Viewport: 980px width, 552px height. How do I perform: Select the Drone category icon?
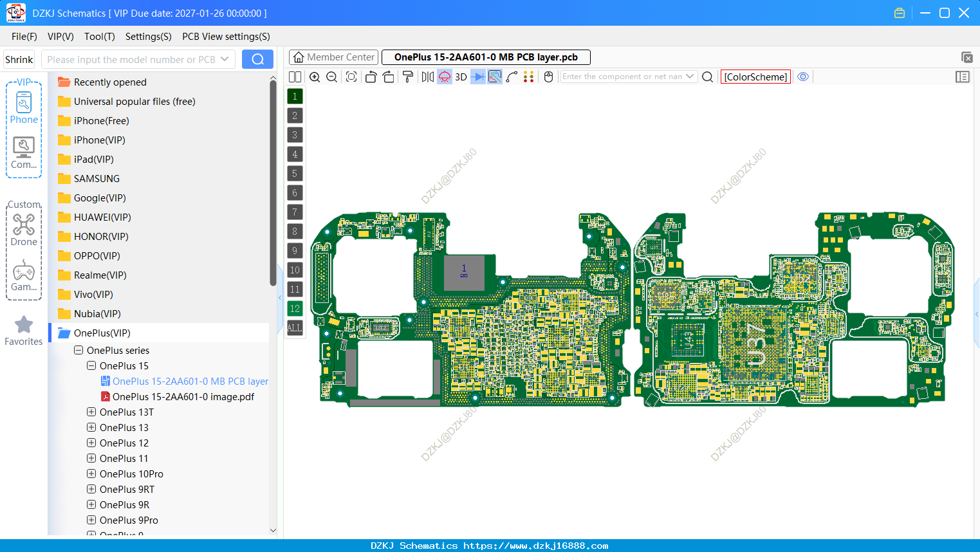(x=24, y=230)
